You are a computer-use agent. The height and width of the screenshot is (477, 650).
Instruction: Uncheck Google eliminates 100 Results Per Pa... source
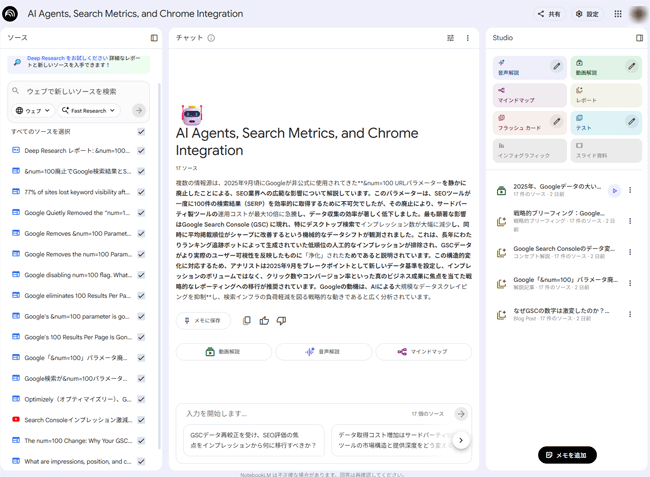pyautogui.click(x=141, y=295)
